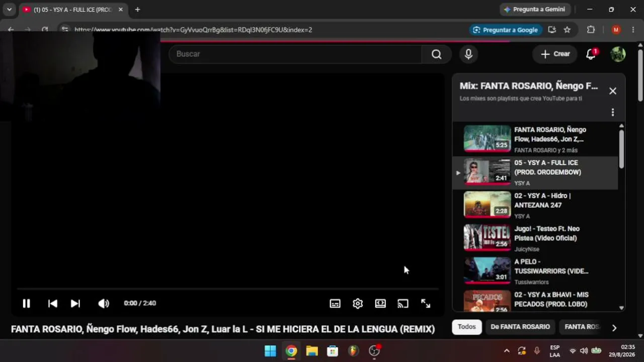
Task: Open the ESP LAA language switcher
Action: click(x=554, y=351)
